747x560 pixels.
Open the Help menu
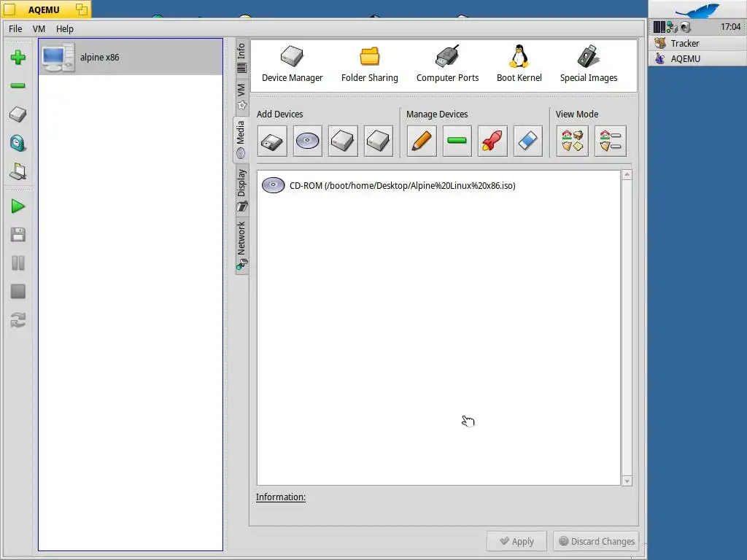click(x=65, y=28)
